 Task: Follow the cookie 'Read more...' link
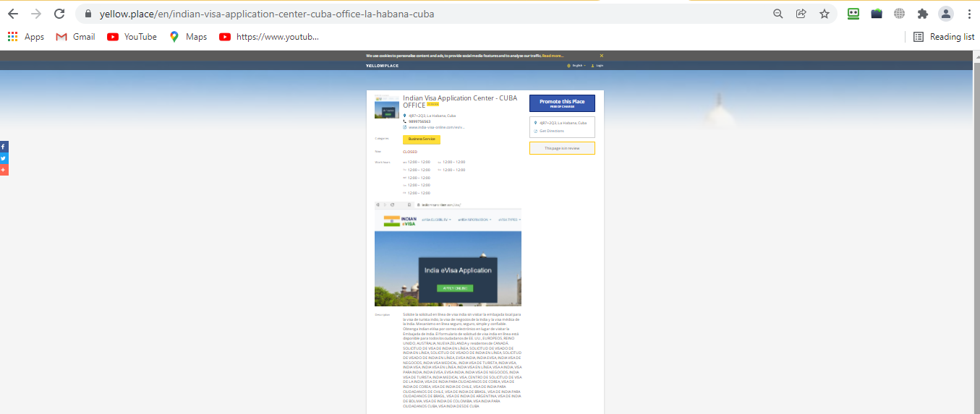click(x=553, y=56)
